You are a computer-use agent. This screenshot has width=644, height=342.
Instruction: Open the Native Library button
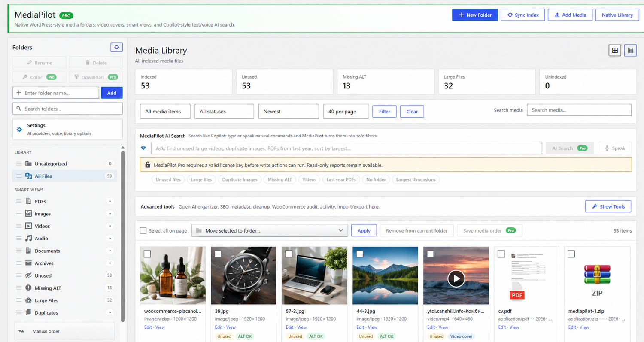tap(617, 15)
